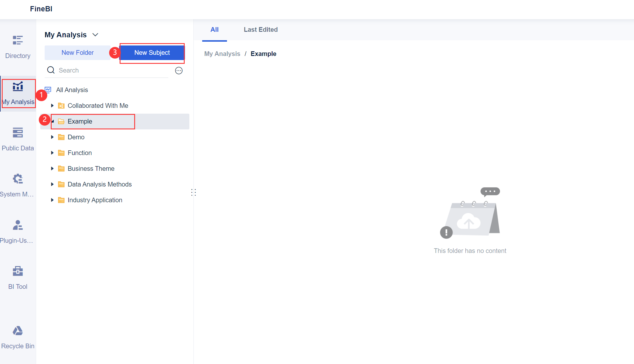
Task: Click the New Subject button
Action: coord(152,52)
